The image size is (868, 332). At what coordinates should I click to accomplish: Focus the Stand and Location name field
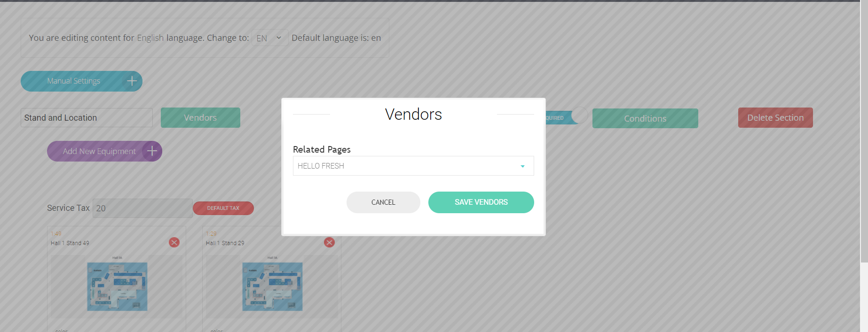[87, 118]
